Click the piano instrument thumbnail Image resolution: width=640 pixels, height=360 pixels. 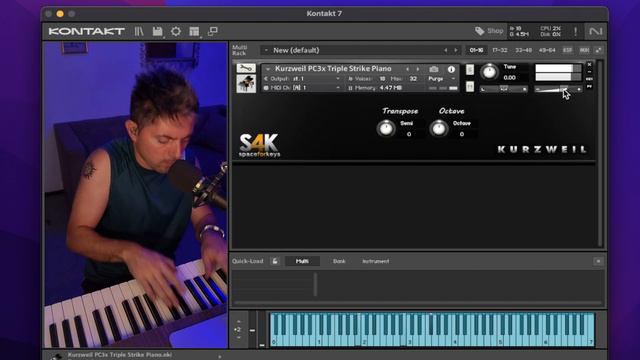(246, 84)
